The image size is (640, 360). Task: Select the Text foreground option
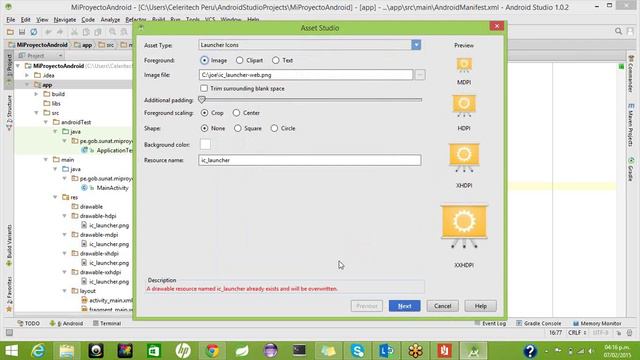[x=276, y=60]
